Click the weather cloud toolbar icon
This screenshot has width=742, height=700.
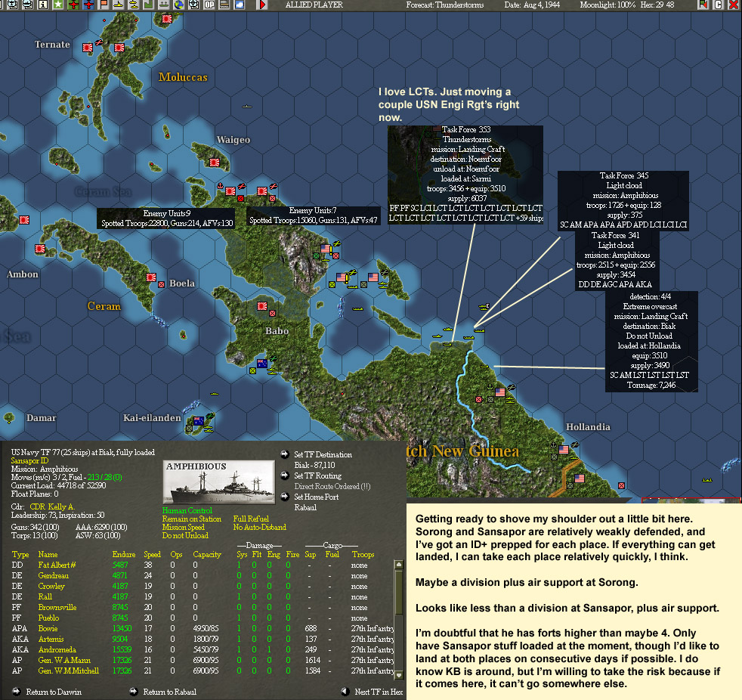pos(240,5)
